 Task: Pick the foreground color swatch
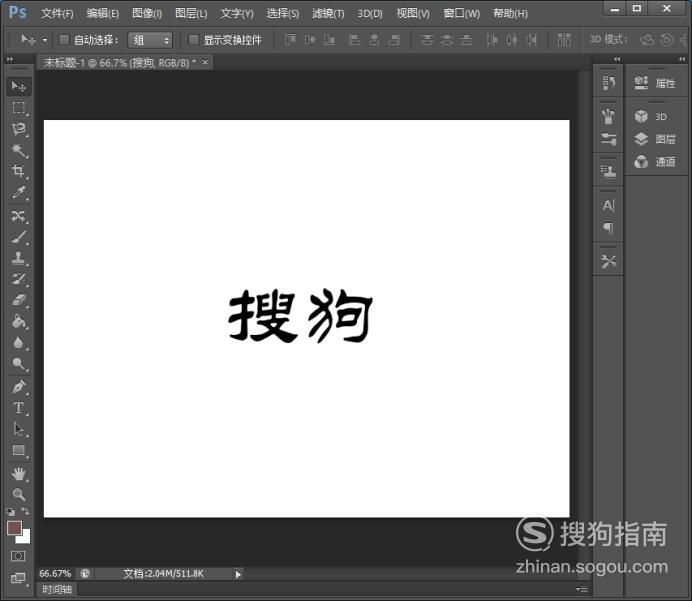point(14,527)
